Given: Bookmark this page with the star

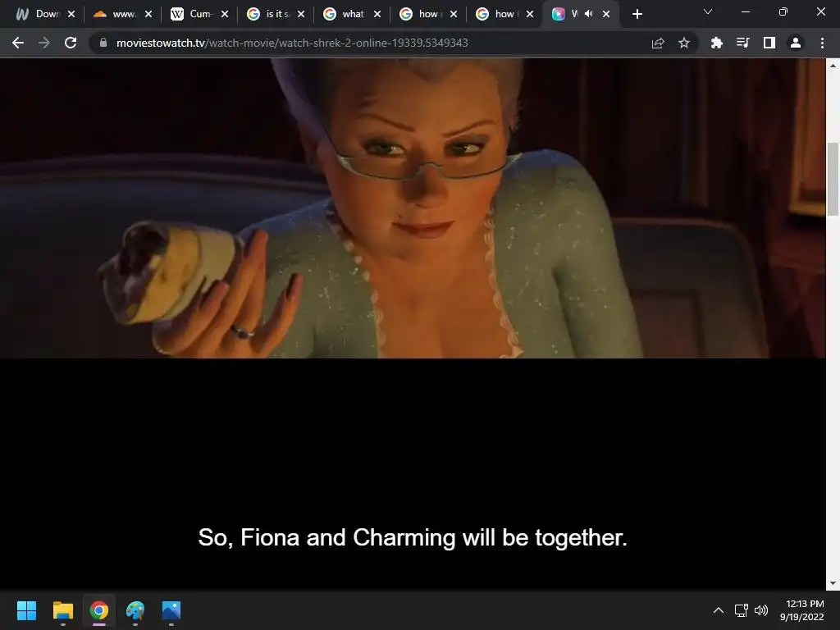Looking at the screenshot, I should 683,43.
